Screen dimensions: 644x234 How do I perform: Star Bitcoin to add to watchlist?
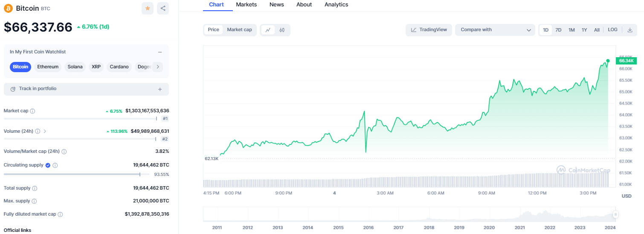click(148, 8)
